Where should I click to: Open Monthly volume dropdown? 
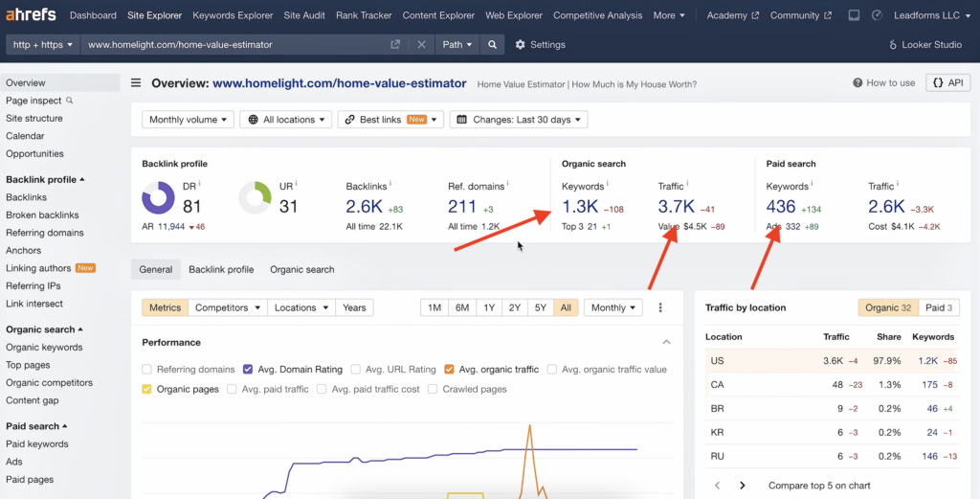pyautogui.click(x=189, y=120)
